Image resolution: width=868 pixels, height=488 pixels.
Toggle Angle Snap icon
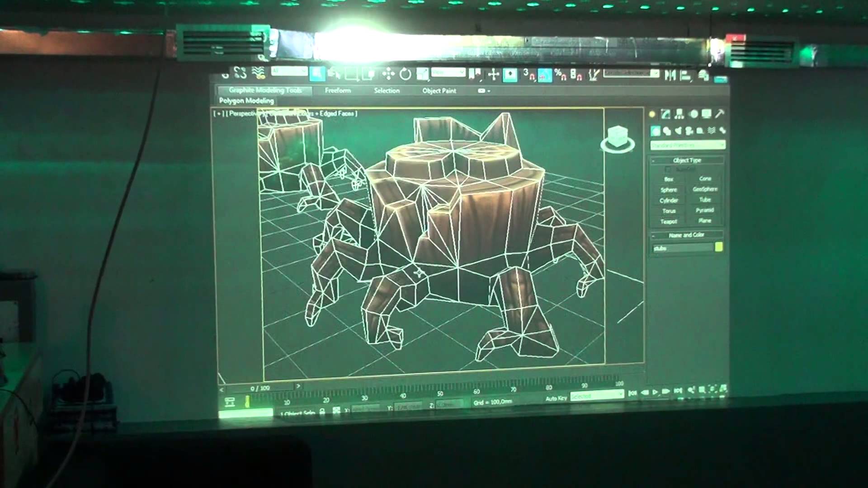(x=545, y=75)
